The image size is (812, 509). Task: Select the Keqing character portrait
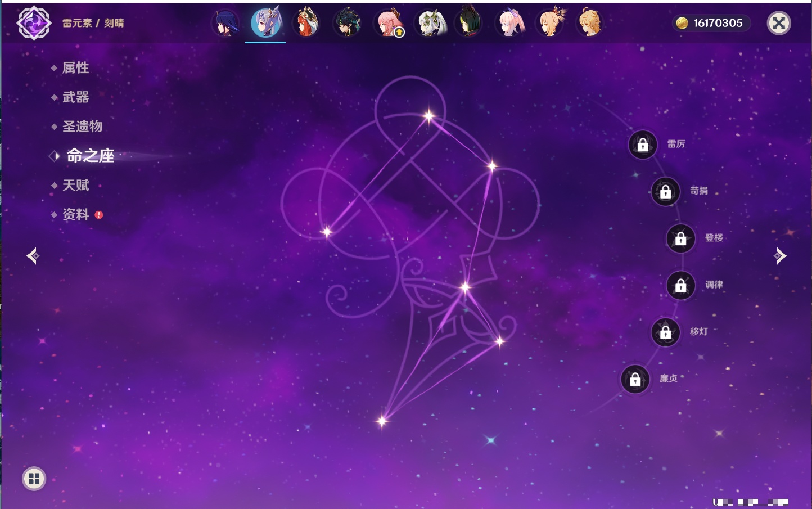pos(265,22)
